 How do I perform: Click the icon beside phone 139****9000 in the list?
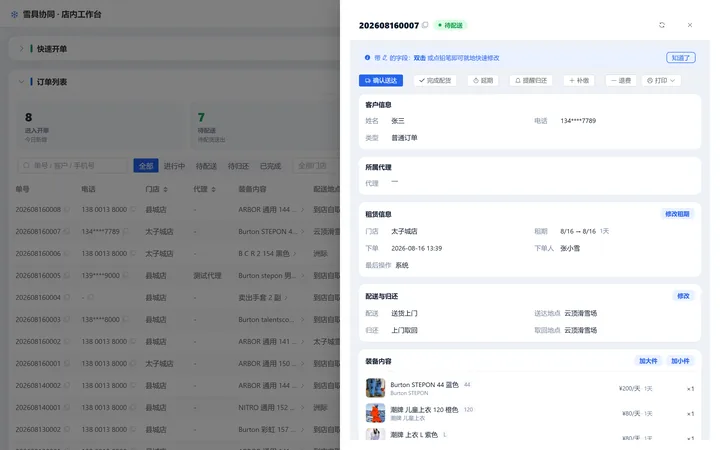(x=126, y=276)
